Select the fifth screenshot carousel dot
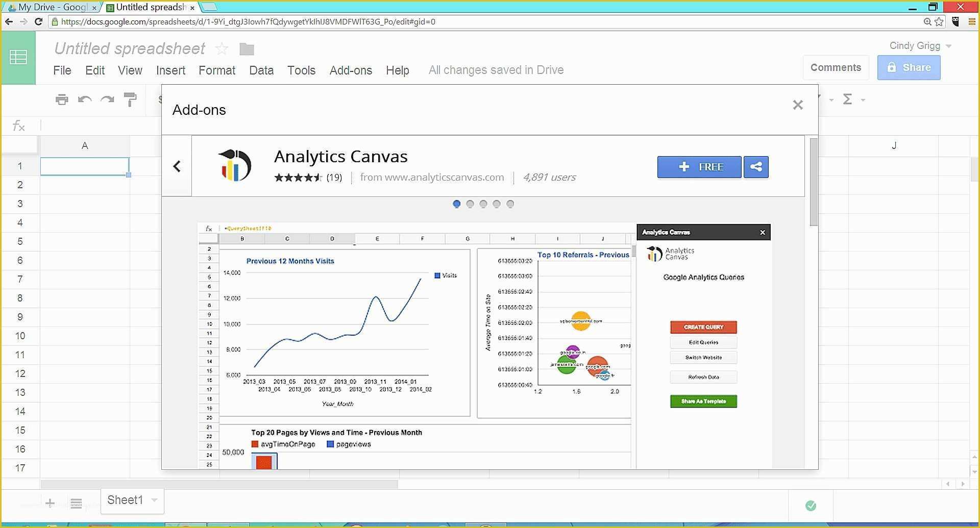Screen dimensions: 980x528 (510, 204)
